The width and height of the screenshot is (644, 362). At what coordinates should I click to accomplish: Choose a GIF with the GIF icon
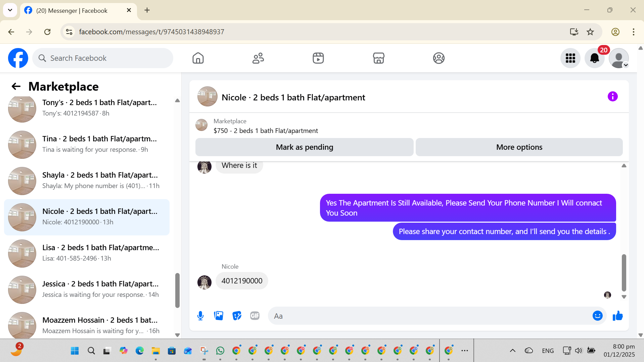255,316
